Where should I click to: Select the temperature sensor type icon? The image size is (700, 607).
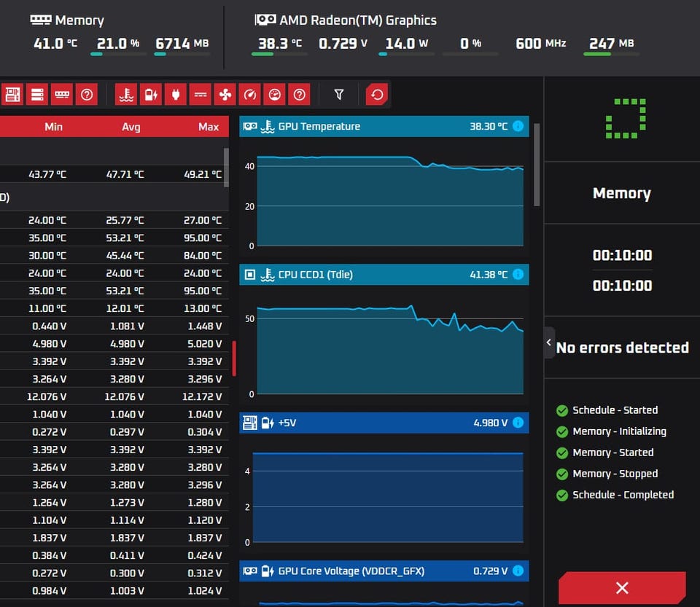coord(126,95)
